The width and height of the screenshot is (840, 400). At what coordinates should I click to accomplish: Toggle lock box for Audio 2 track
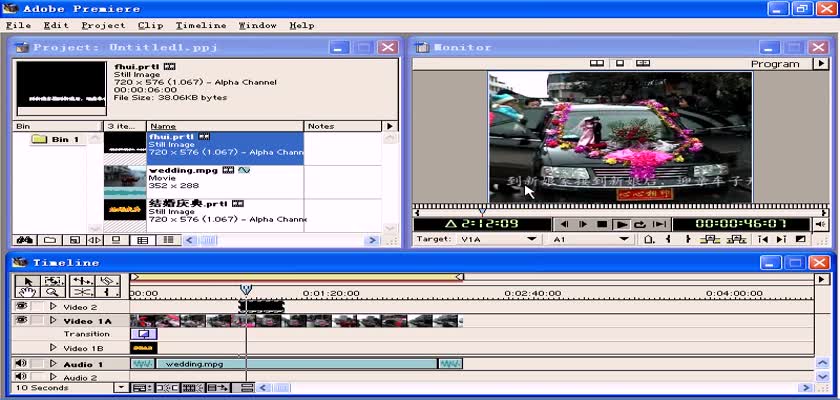click(x=37, y=377)
